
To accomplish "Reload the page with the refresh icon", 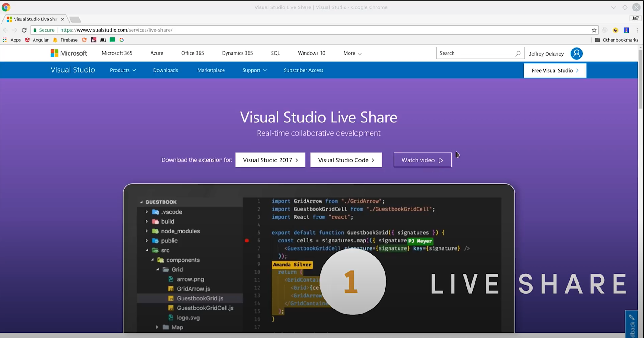I will click(24, 30).
